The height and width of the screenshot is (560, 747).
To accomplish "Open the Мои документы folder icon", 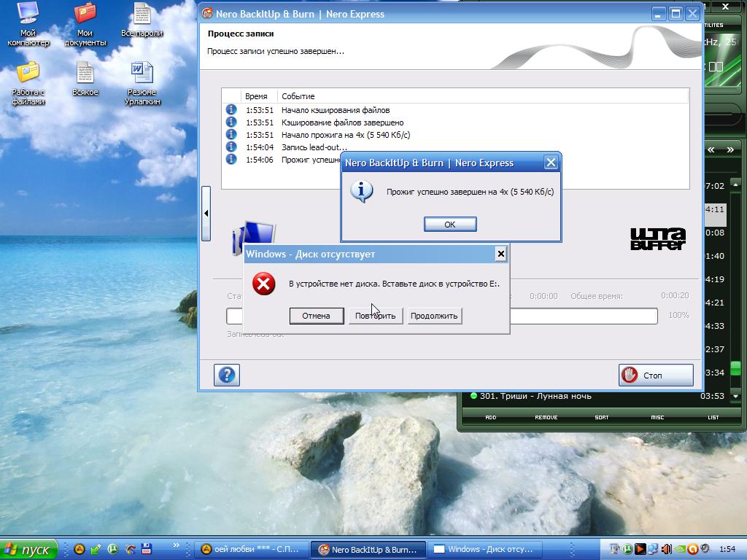I will click(85, 24).
